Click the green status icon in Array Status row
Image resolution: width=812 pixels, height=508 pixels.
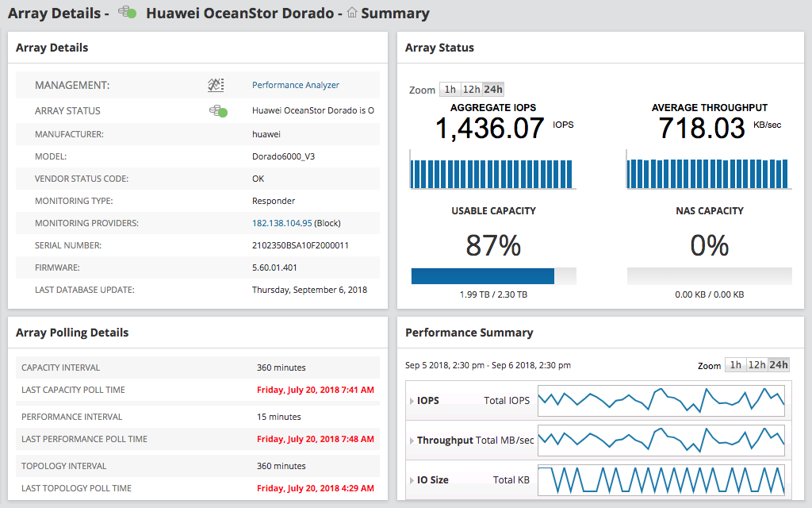click(x=217, y=111)
